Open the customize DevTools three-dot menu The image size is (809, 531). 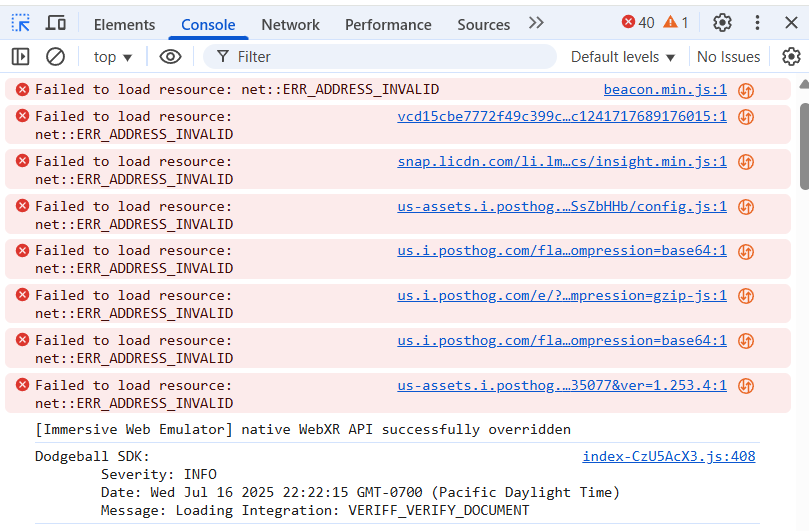click(x=757, y=23)
